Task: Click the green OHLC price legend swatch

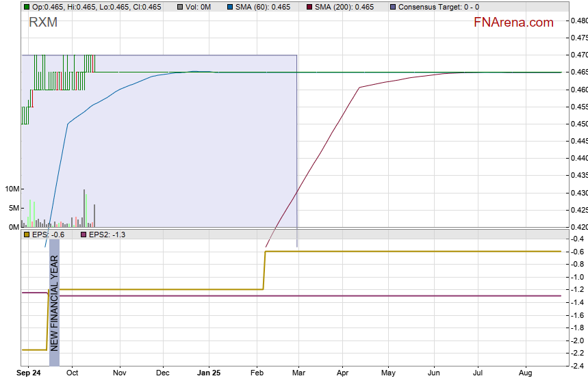Action: click(27, 7)
